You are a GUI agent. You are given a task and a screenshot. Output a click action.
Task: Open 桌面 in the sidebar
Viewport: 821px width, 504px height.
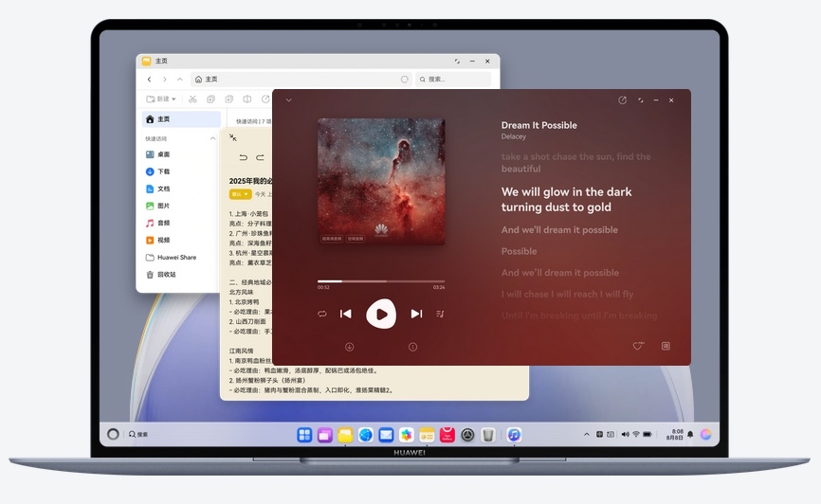(x=158, y=154)
